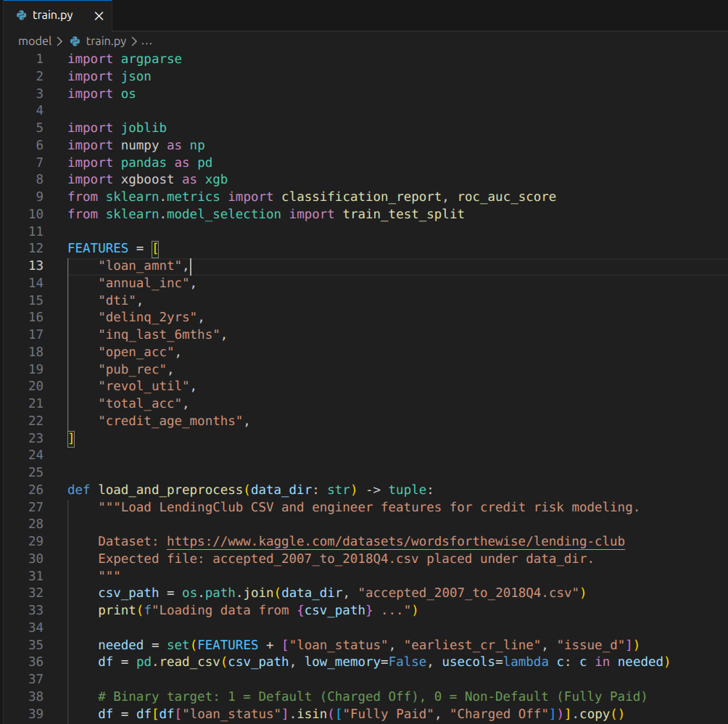The image size is (728, 724).
Task: Click the "pub_rec" string
Action: coord(132,370)
